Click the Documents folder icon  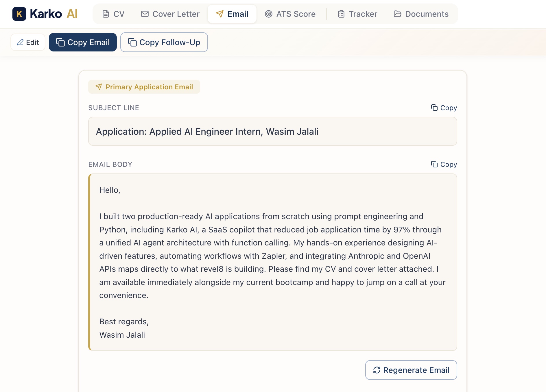[398, 13]
